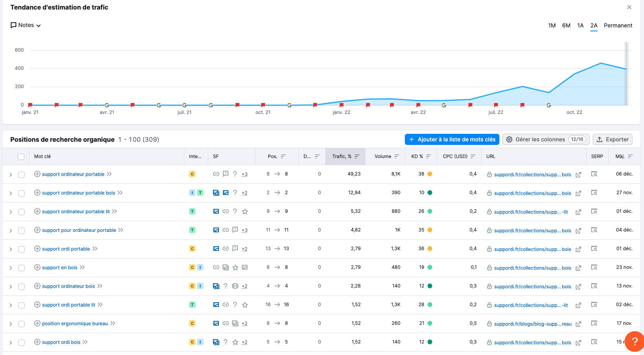Switch chart range to 6M
This screenshot has width=644, height=355.
(566, 25)
